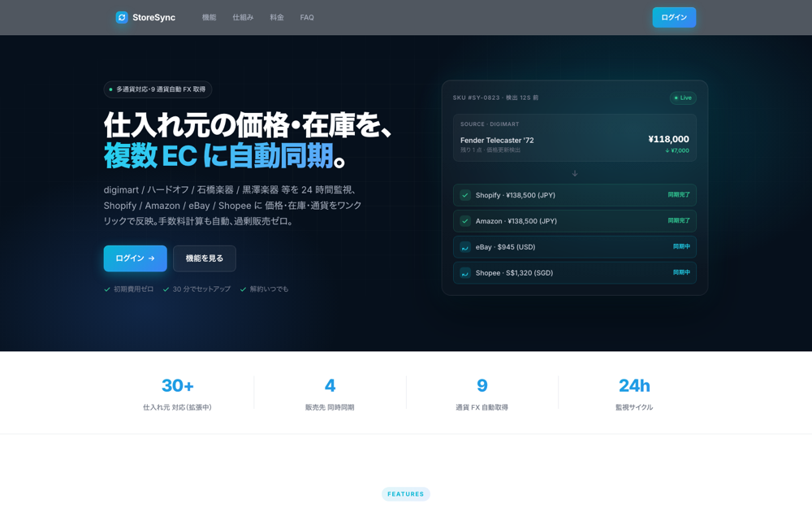This screenshot has height=508, width=812.
Task: Click the 同期完了 status in Shopify row
Action: [x=679, y=195]
